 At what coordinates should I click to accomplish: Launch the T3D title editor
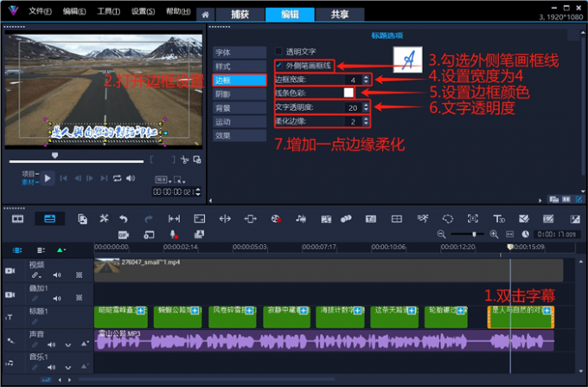pos(499,219)
